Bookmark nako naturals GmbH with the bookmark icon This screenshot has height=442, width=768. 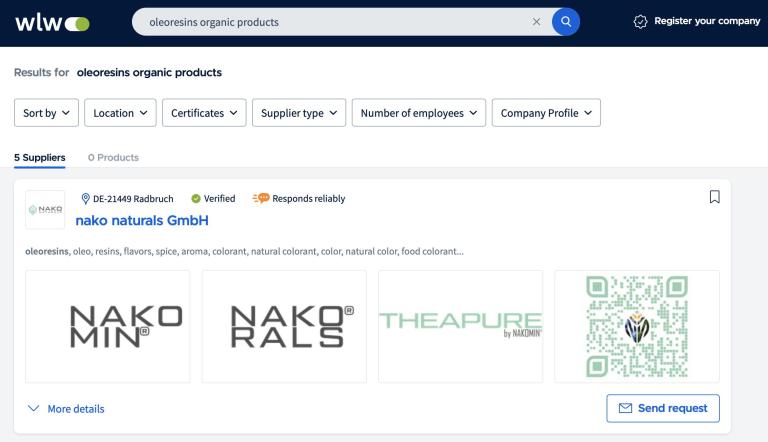pos(715,196)
